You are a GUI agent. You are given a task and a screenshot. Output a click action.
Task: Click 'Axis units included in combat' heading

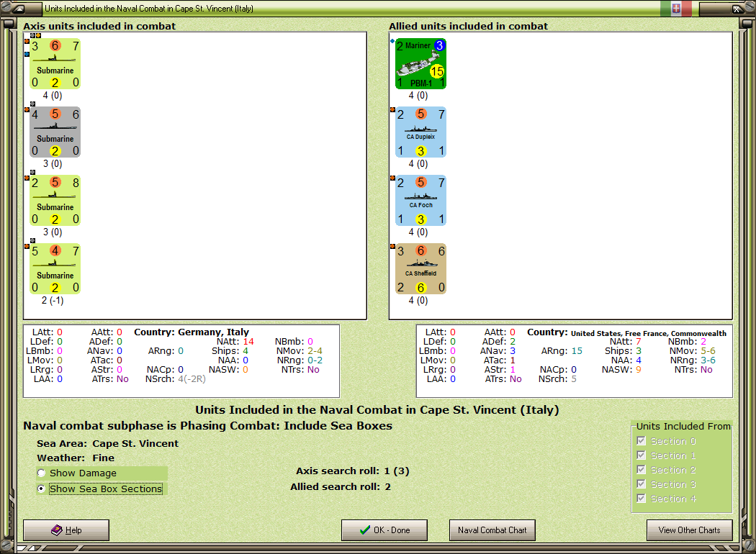click(x=99, y=26)
